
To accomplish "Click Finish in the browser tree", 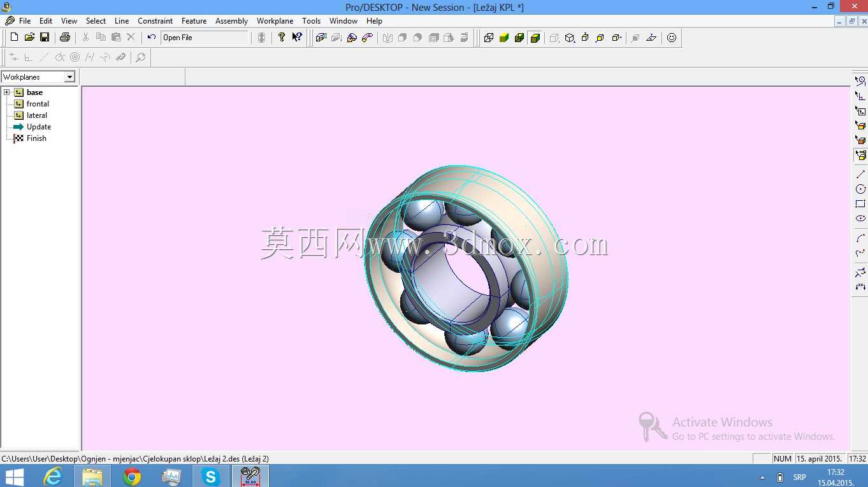I will (x=36, y=138).
